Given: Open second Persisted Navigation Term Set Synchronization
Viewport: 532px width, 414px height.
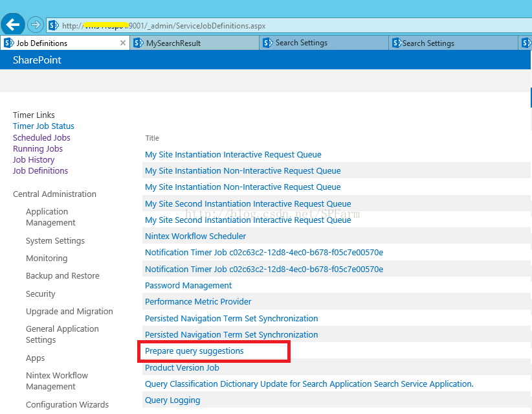Looking at the screenshot, I should [x=231, y=335].
